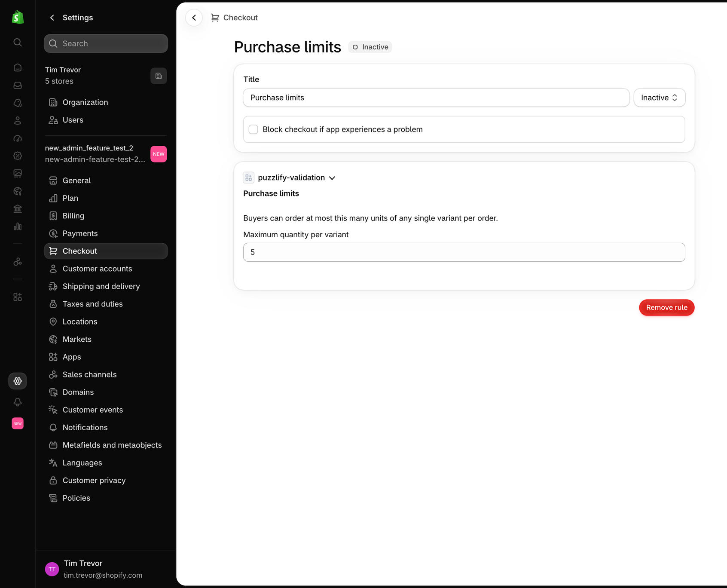Open the Organization settings item
This screenshot has height=588, width=727.
(106, 102)
